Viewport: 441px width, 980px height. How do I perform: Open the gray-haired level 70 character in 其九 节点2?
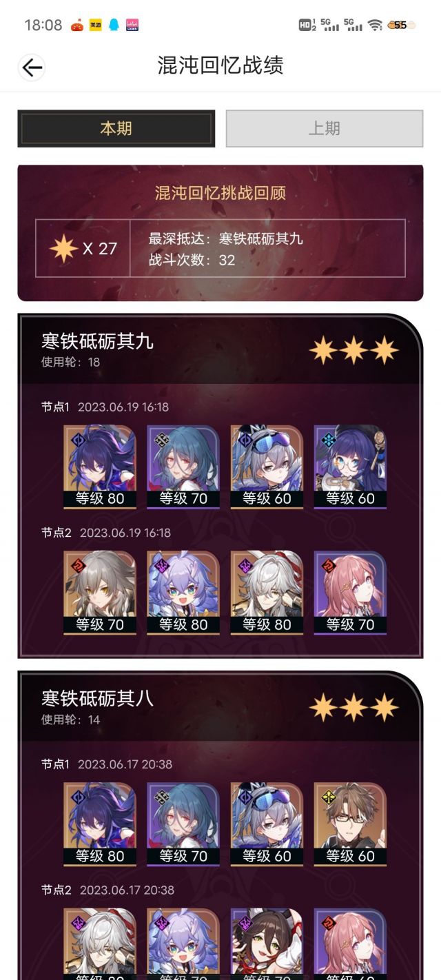100,593
